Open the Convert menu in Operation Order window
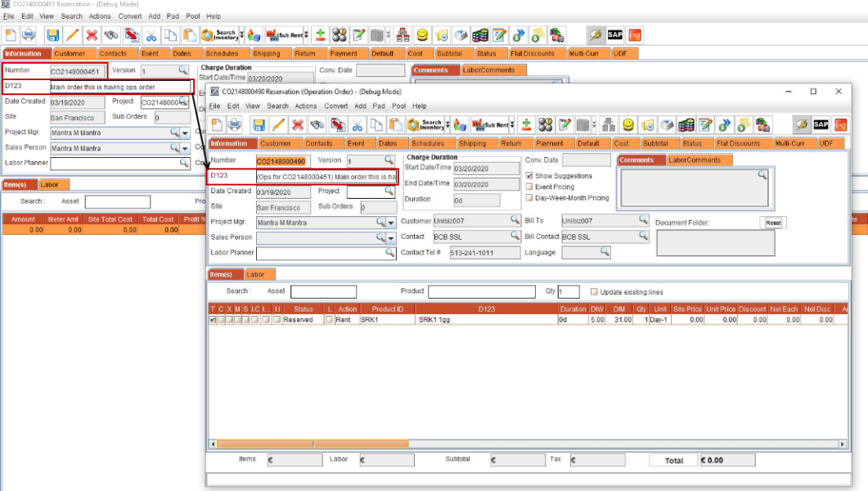Screen dimensions: 868x491 [x=335, y=106]
